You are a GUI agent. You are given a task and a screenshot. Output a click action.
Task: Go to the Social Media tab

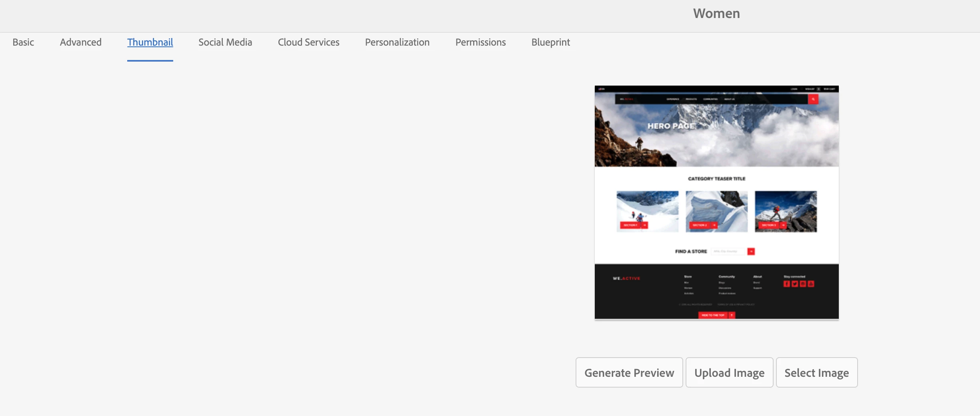point(225,42)
